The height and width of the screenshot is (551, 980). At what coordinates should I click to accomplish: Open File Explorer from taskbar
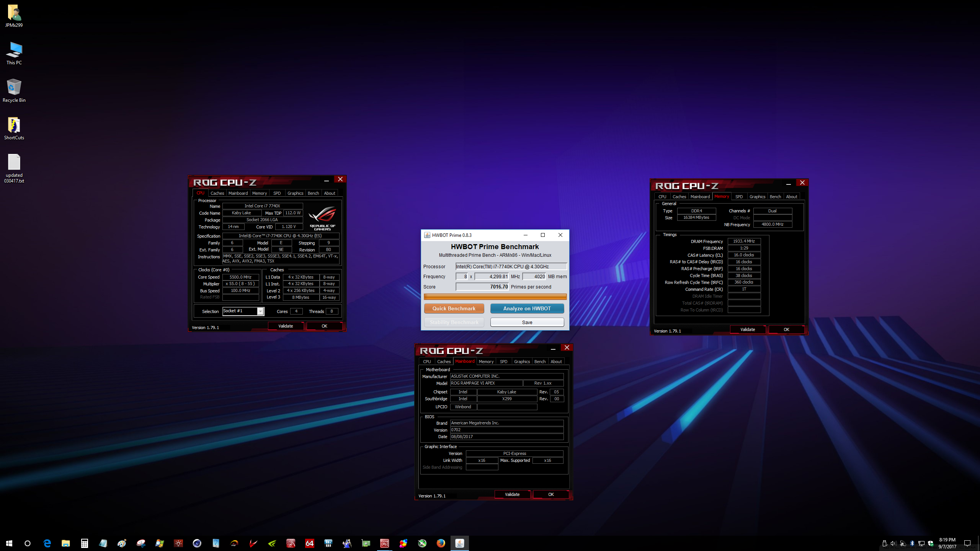point(66,543)
